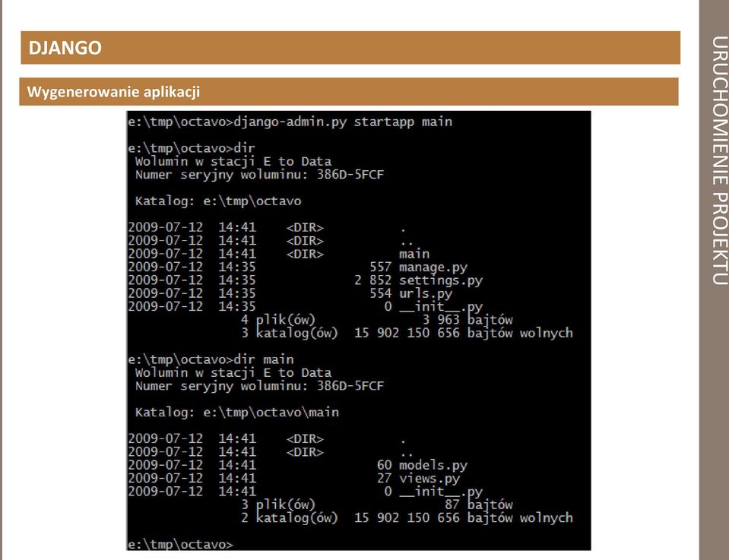Click the 'manage.py' file entry

pos(433,267)
